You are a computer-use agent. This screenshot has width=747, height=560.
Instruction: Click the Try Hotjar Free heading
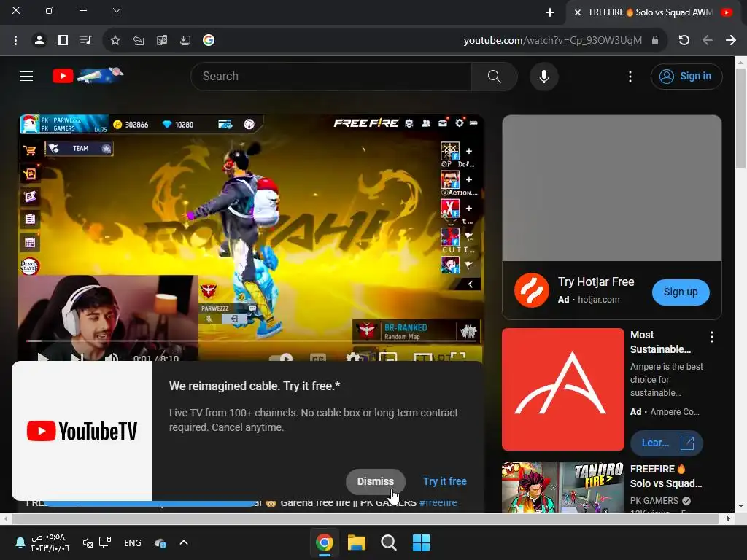(x=596, y=282)
